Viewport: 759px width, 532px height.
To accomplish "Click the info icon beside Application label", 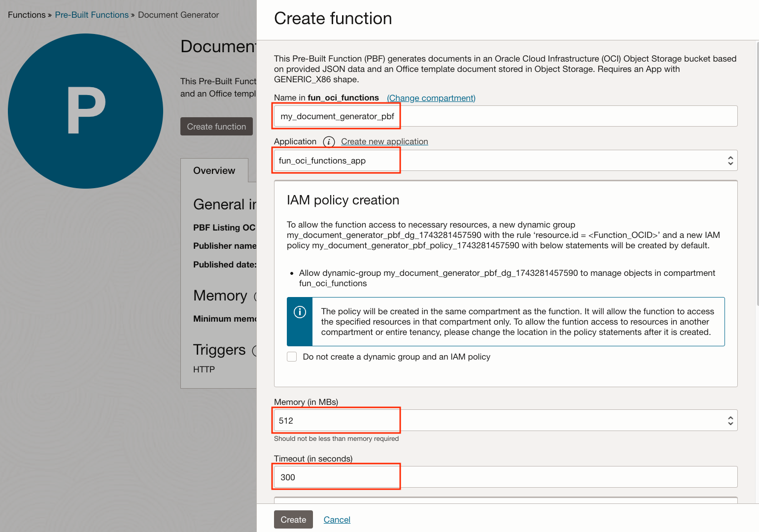I will (329, 142).
